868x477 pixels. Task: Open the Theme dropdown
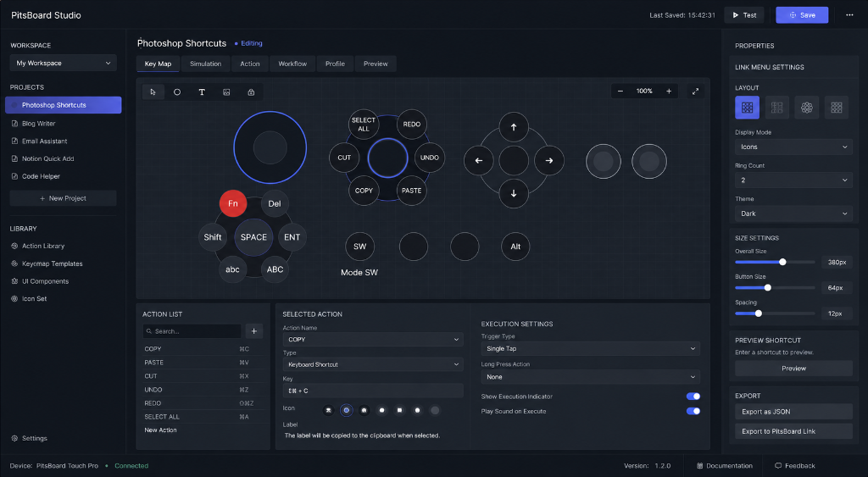pyautogui.click(x=793, y=213)
